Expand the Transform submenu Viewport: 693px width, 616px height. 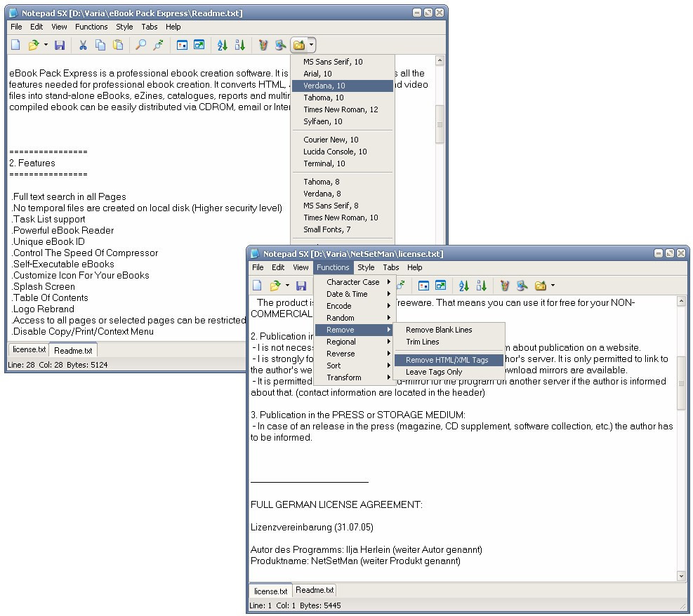pos(355,377)
